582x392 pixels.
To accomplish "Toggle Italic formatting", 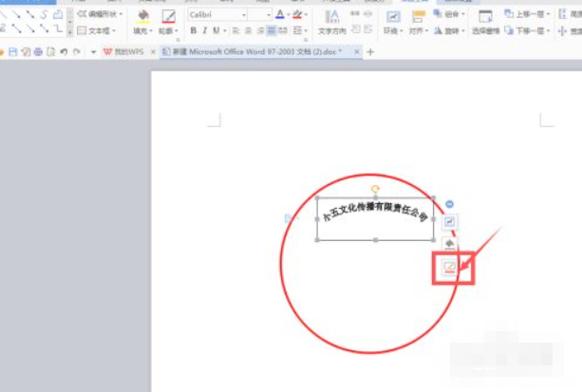I will pos(204,31).
